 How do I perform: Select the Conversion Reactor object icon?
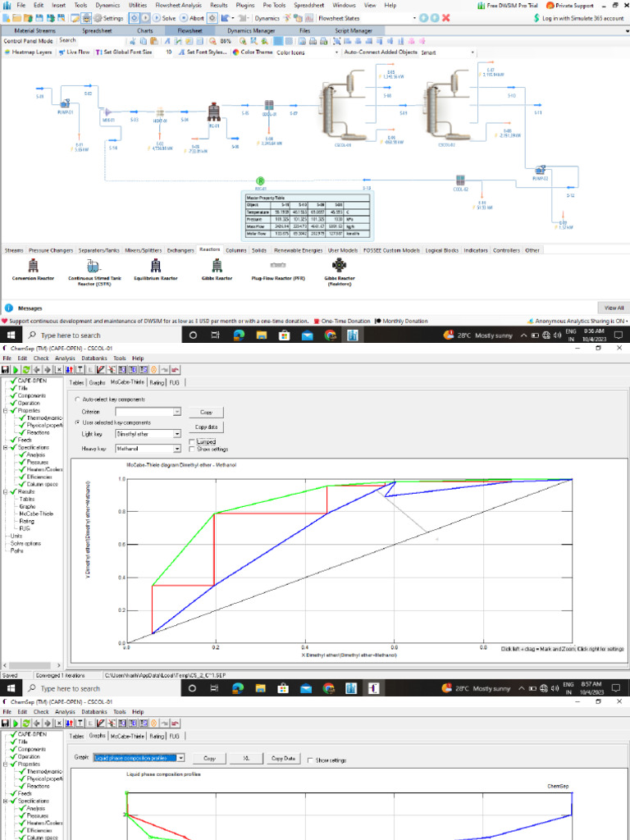tap(33, 265)
